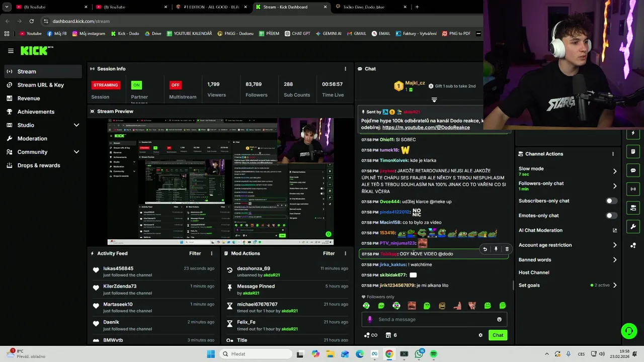Click the channel points infinity icon
Screen dimensions: 644x362
[x=371, y=335]
